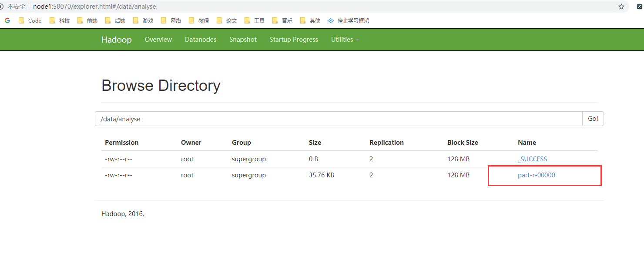Click 128 MB in part-r-00000 row
The image size is (644, 253).
(458, 175)
